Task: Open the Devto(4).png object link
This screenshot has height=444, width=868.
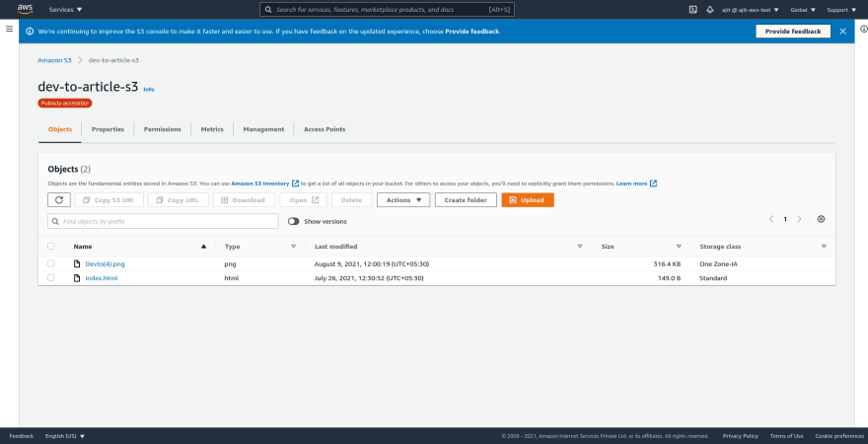Action: [x=106, y=264]
